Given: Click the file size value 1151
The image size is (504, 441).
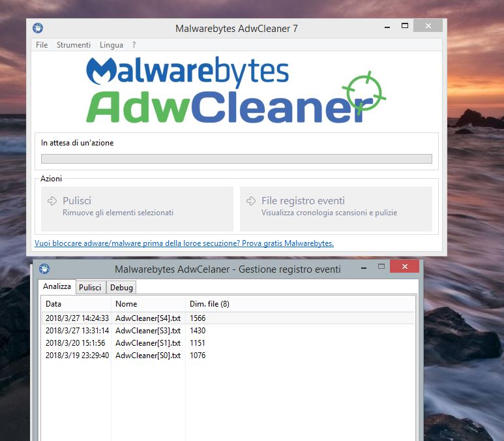Looking at the screenshot, I should (x=198, y=343).
